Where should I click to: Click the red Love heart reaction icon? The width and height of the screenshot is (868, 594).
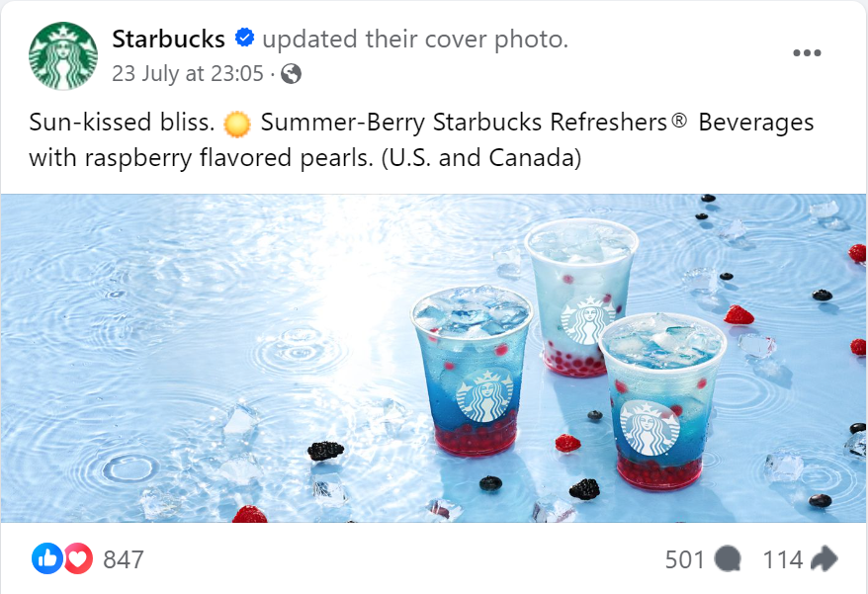(x=79, y=558)
